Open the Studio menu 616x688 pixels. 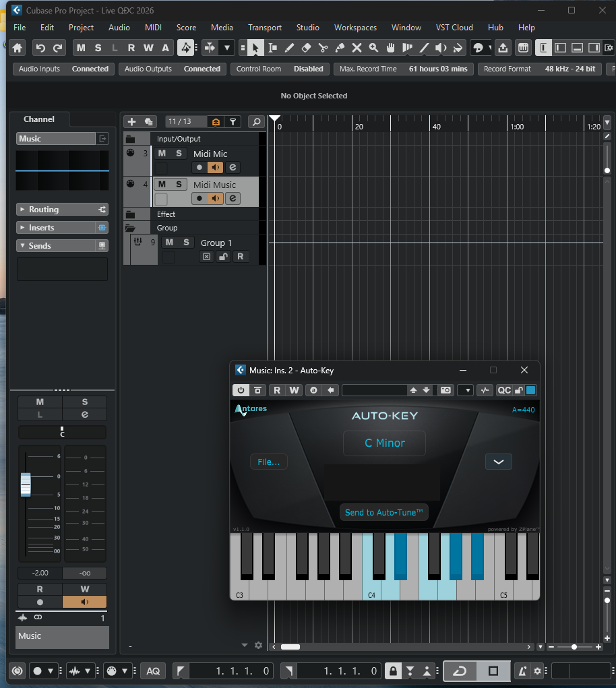307,27
